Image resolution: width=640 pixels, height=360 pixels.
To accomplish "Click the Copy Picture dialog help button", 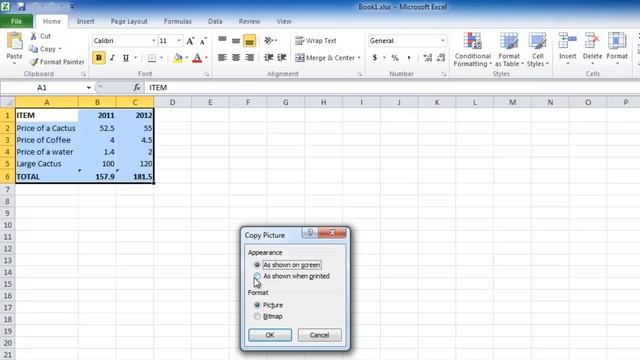I will (x=310, y=233).
